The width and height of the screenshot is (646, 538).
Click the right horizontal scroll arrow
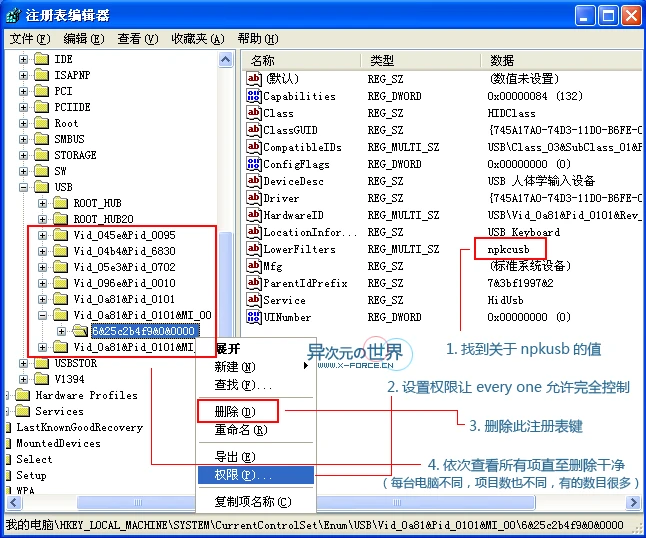click(633, 502)
